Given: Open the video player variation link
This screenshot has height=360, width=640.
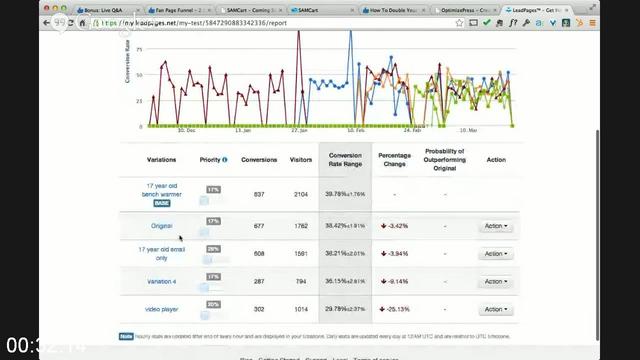Looking at the screenshot, I should (x=162, y=309).
